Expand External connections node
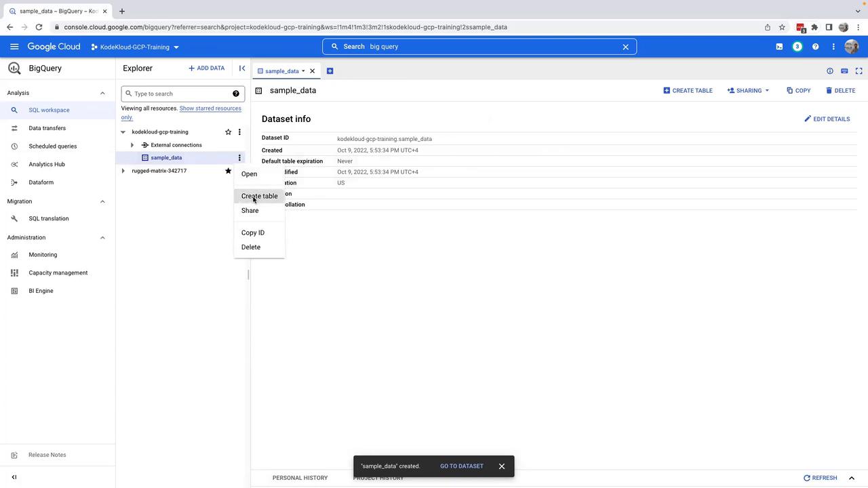 point(132,145)
